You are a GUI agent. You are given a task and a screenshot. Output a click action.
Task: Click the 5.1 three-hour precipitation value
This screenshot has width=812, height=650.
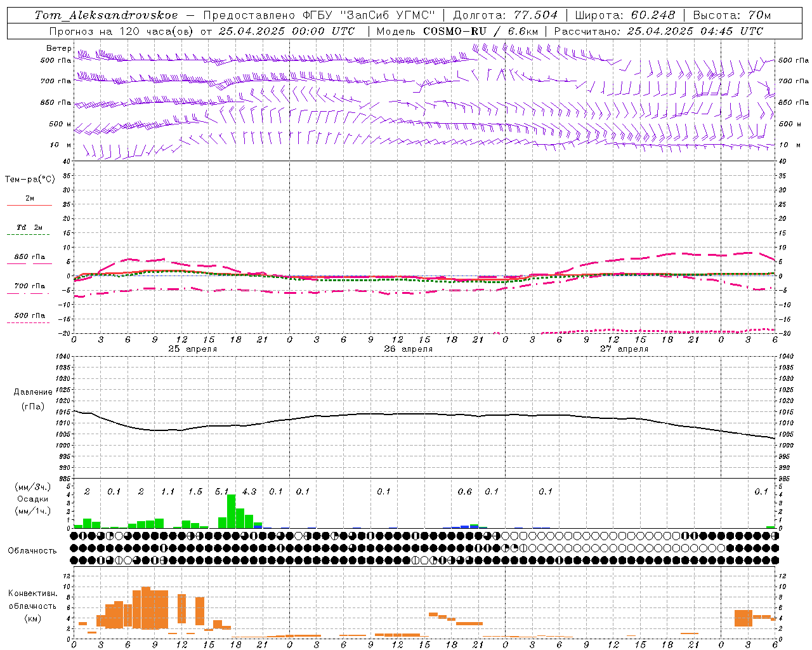tap(222, 491)
